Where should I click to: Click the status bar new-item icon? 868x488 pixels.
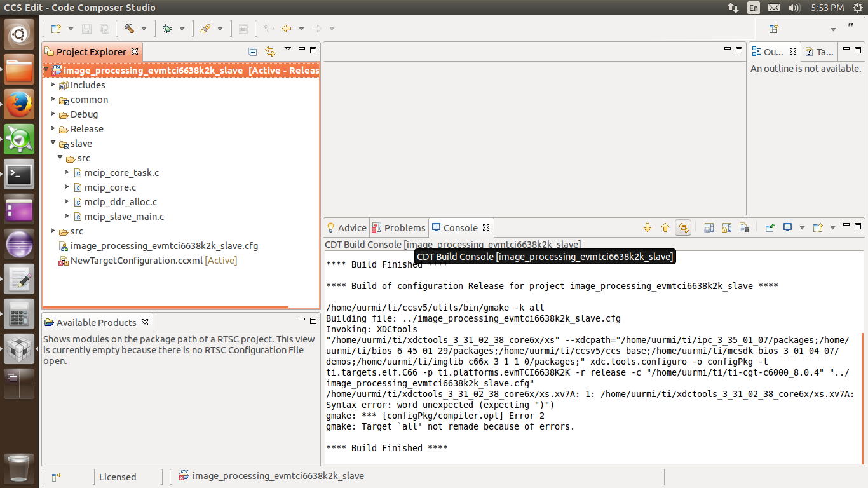tap(56, 477)
